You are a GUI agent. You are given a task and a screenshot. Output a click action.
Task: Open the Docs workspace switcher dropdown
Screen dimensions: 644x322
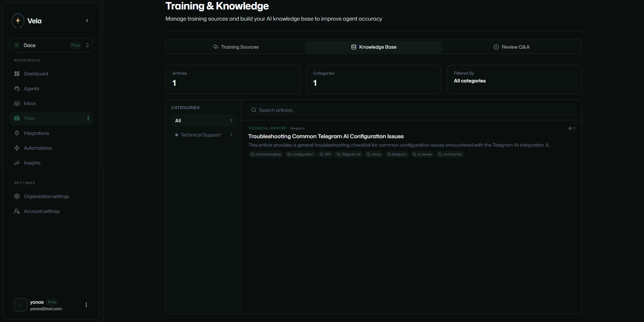point(51,45)
